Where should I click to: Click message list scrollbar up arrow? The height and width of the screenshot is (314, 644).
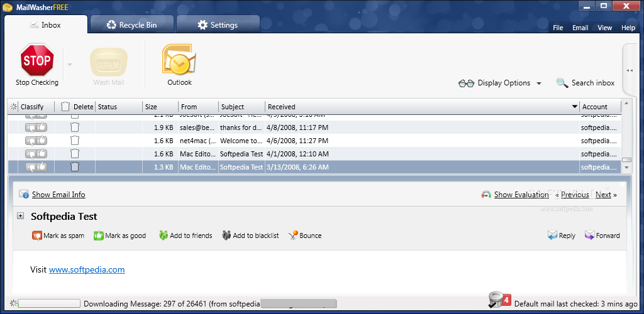(x=626, y=103)
